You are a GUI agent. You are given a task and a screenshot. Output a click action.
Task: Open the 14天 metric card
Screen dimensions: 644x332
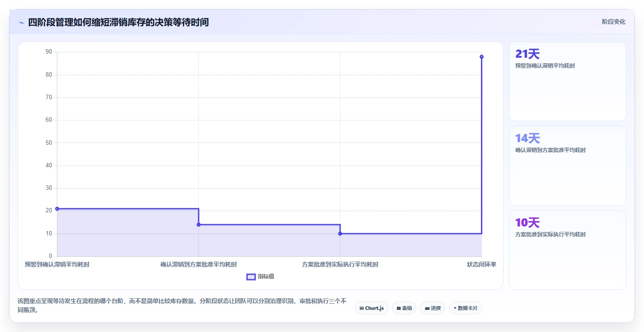[568, 166]
